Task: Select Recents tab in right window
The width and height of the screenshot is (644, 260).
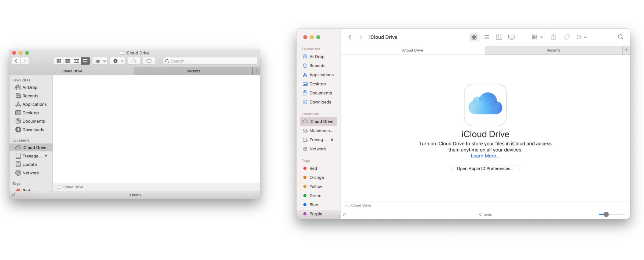Action: click(x=553, y=50)
